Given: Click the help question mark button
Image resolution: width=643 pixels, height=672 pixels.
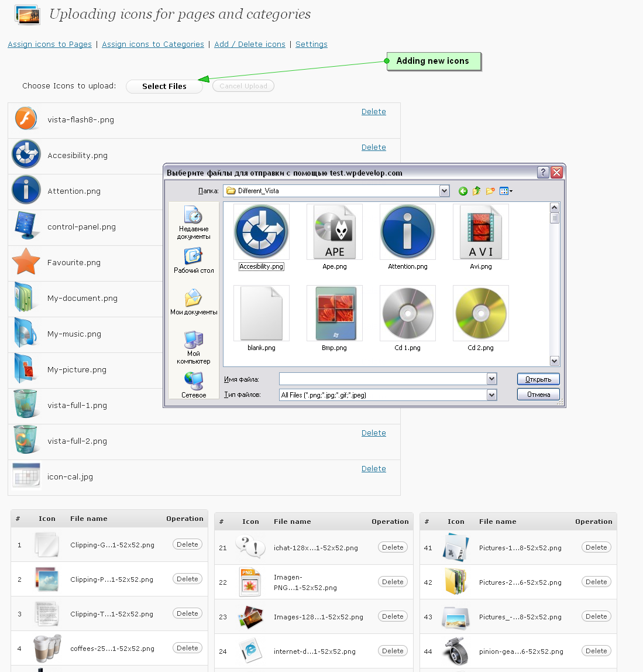Looking at the screenshot, I should click(543, 172).
